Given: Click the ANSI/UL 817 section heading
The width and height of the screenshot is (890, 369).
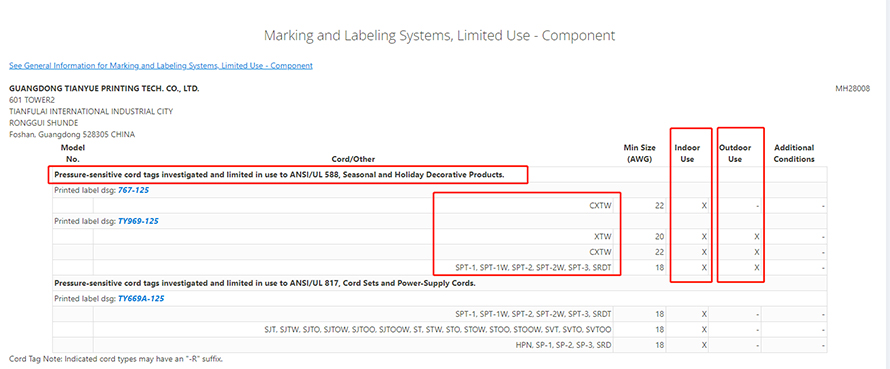Looking at the screenshot, I should 265,283.
